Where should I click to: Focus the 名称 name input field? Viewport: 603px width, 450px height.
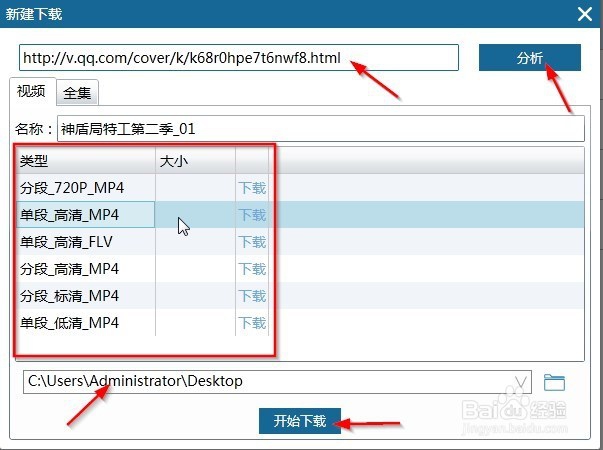click(x=321, y=128)
